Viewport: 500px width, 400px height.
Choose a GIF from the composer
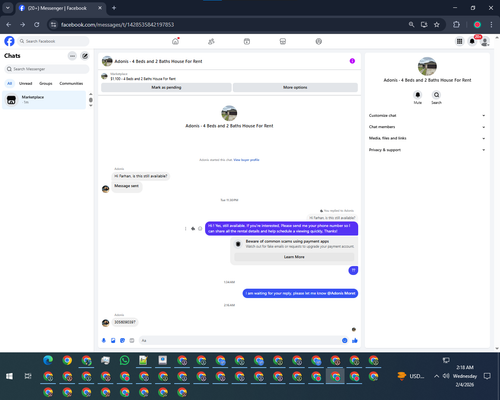tap(132, 340)
